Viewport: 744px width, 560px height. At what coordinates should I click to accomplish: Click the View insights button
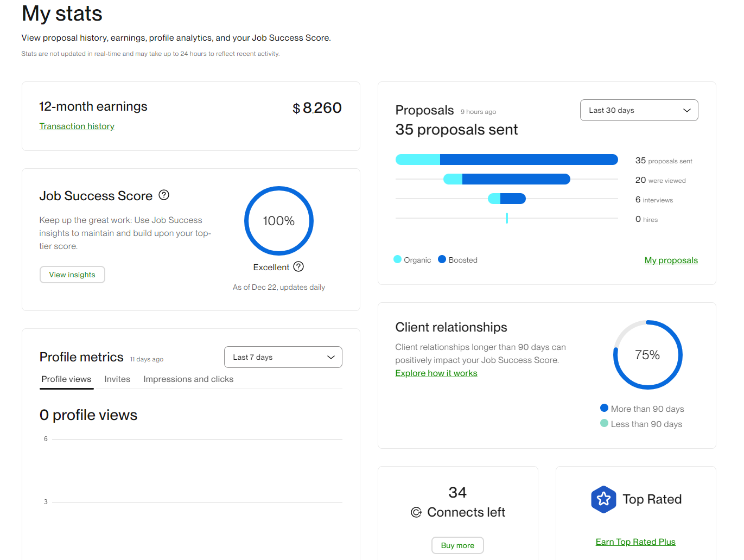click(x=72, y=275)
